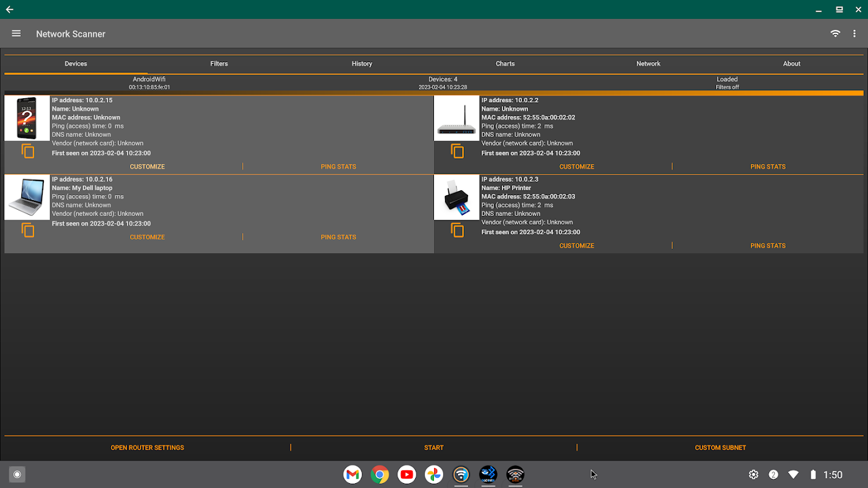Open the launcher circle button

[x=17, y=475]
